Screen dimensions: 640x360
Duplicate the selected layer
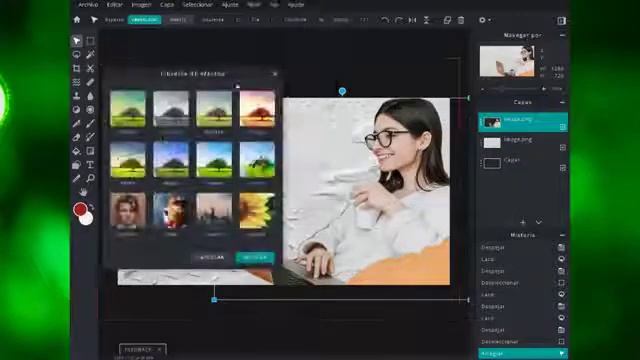tap(447, 20)
